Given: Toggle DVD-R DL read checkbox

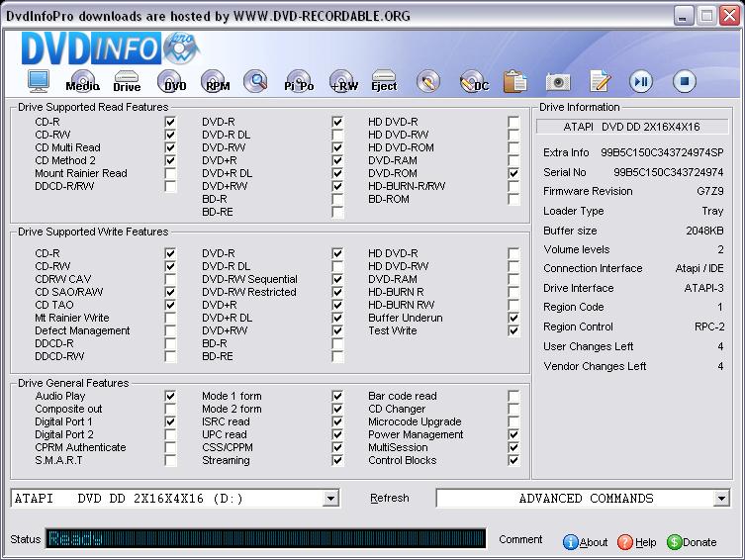Looking at the screenshot, I should (x=337, y=135).
